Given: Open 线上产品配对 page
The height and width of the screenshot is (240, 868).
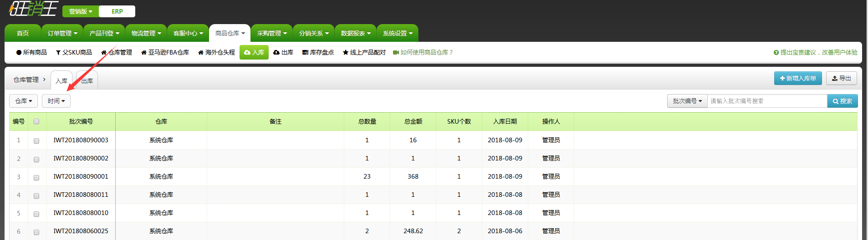Looking at the screenshot, I should pyautogui.click(x=364, y=52).
